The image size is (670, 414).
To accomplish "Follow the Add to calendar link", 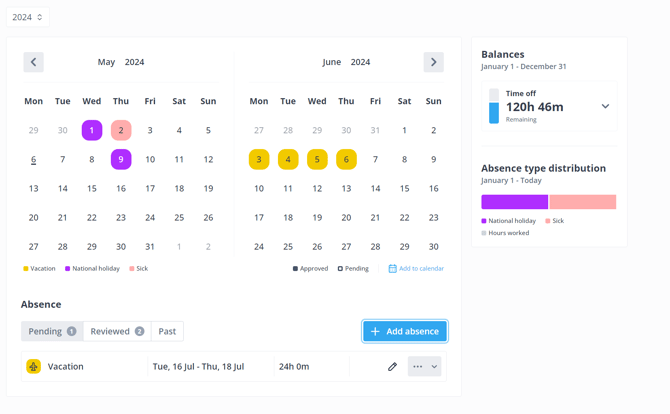I will pyautogui.click(x=421, y=268).
